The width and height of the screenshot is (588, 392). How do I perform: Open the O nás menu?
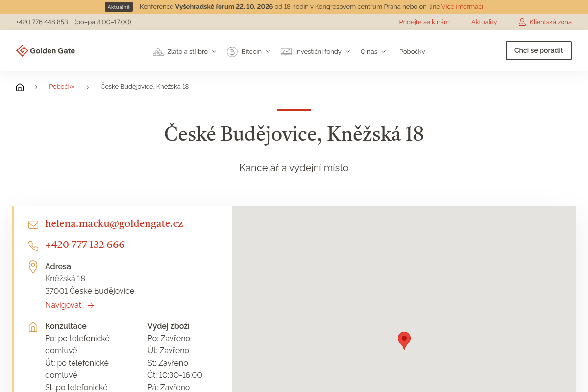click(x=369, y=51)
